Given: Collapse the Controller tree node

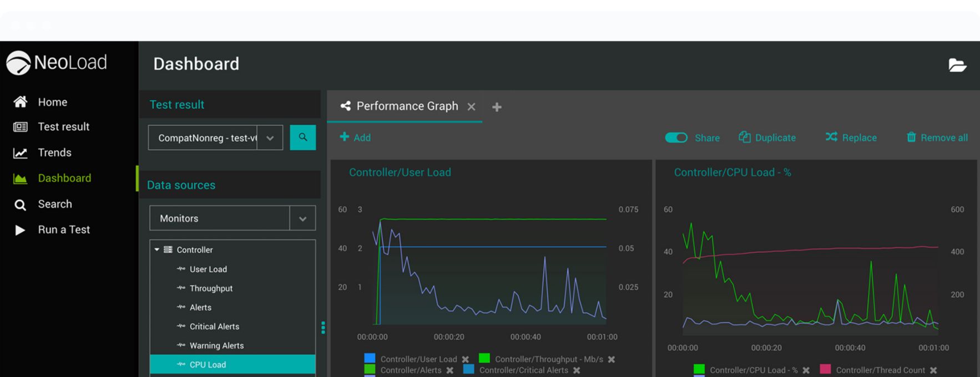Looking at the screenshot, I should [157, 249].
